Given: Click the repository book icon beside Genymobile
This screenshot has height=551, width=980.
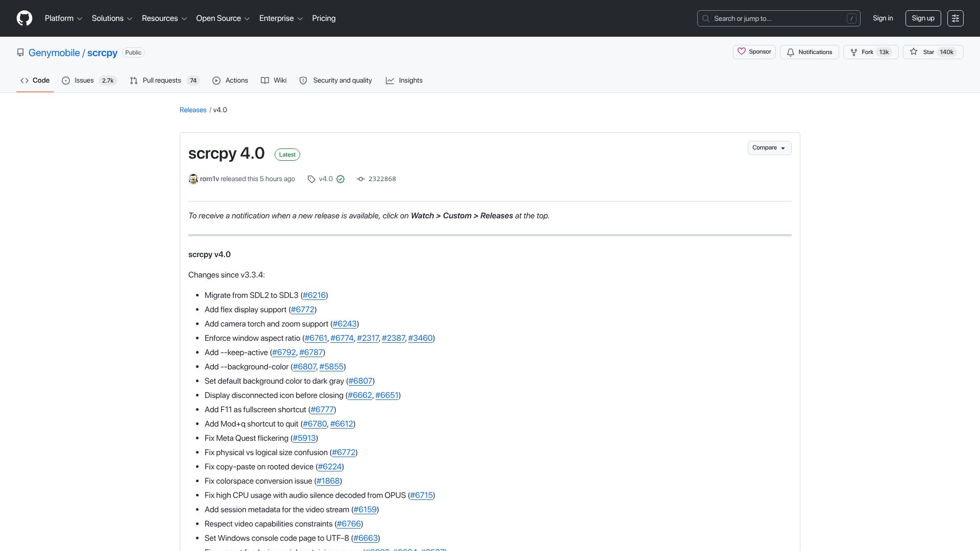Looking at the screenshot, I should 20,53.
